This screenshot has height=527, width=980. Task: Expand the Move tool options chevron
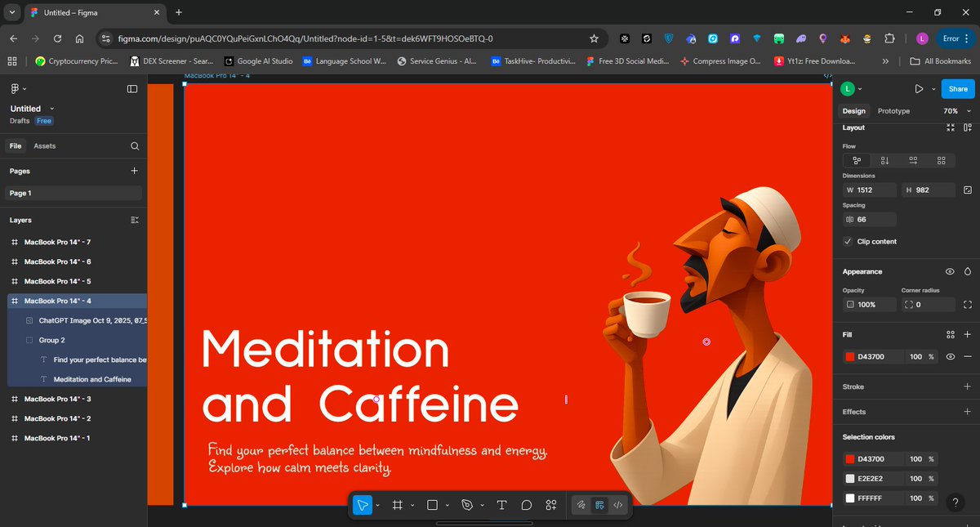tap(377, 506)
